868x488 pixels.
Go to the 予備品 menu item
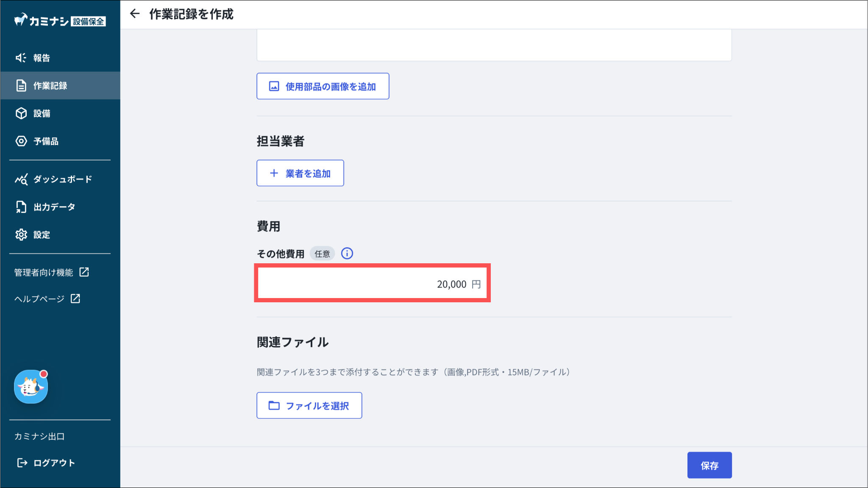[x=46, y=141]
